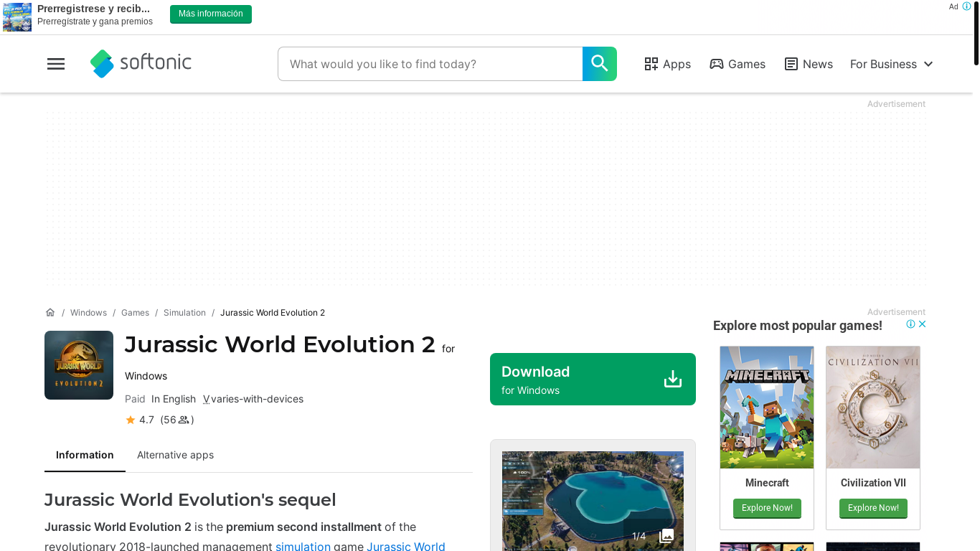The width and height of the screenshot is (980, 551).
Task: Click the top banner ad thumbnail
Action: pyautogui.click(x=17, y=17)
